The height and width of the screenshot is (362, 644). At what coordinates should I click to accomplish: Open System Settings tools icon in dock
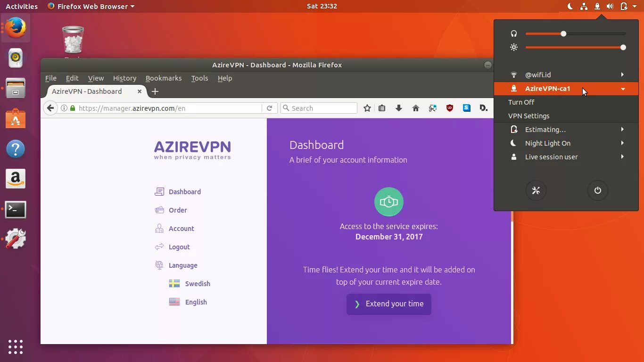click(16, 239)
